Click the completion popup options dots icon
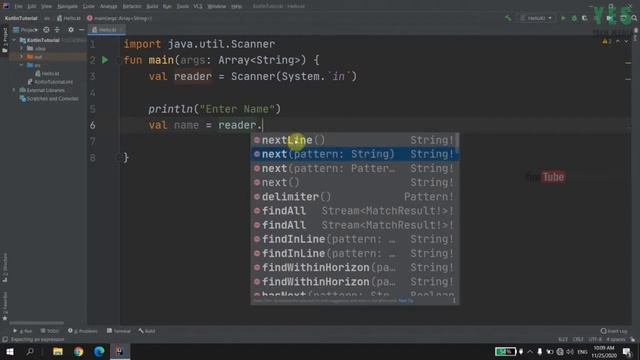This screenshot has width=640, height=360. 454,301
